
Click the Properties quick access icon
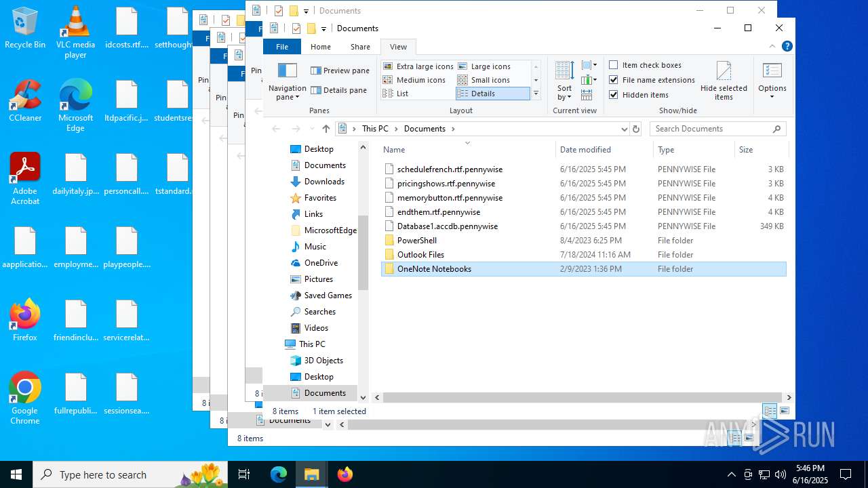(296, 28)
